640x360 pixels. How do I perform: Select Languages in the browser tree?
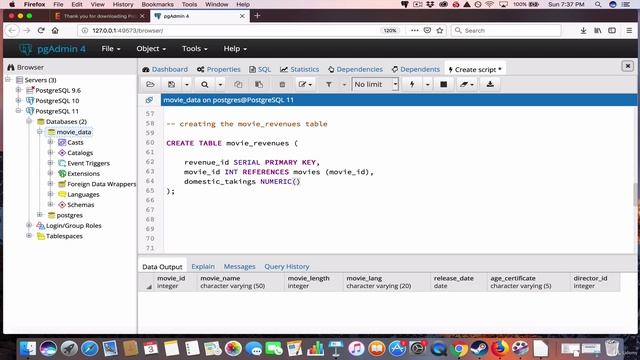tap(83, 194)
